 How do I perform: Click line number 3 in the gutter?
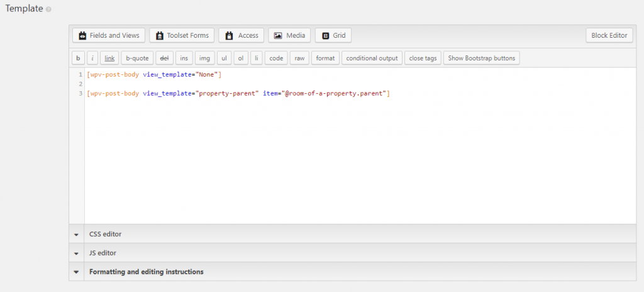(80, 93)
